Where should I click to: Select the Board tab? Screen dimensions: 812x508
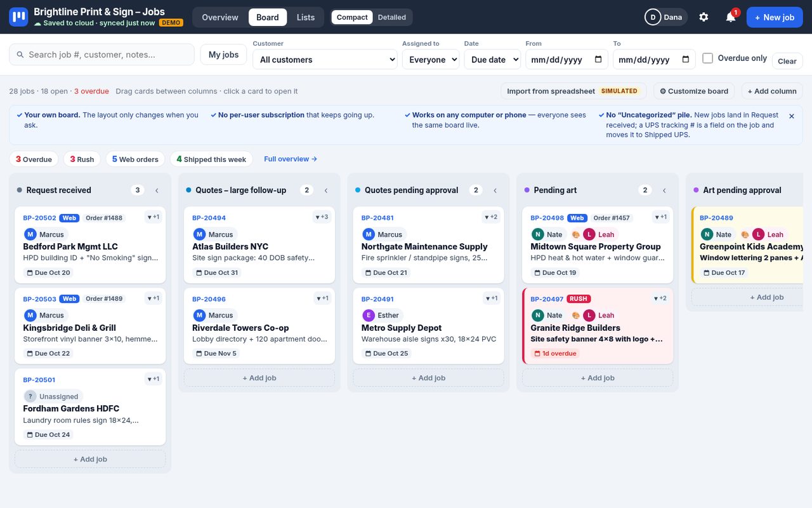[268, 17]
